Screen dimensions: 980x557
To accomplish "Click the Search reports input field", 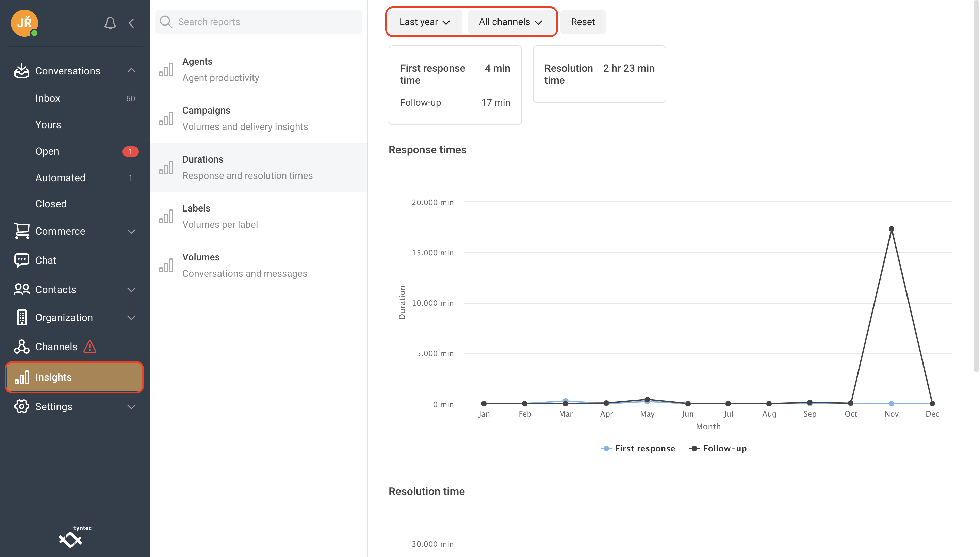I will pyautogui.click(x=259, y=21).
